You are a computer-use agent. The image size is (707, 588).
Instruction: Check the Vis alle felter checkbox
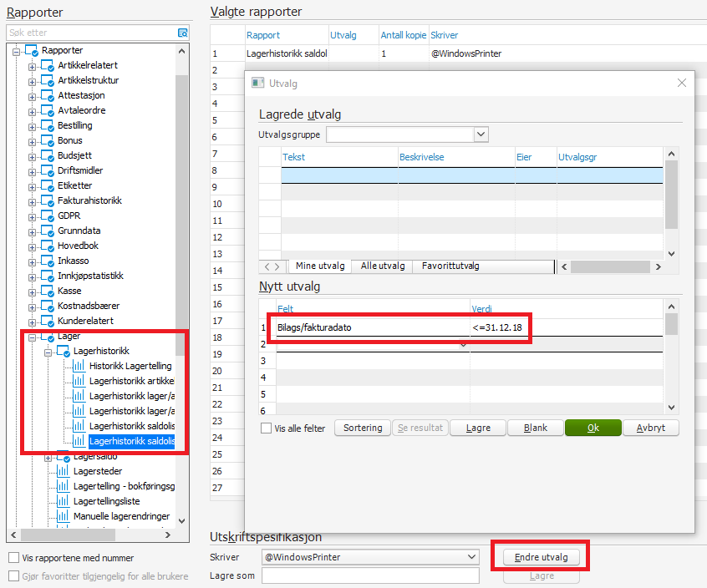(x=267, y=428)
